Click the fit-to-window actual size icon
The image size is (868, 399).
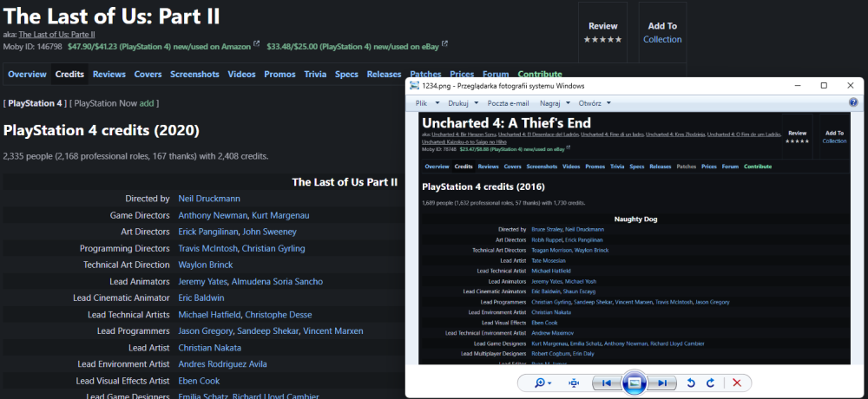pyautogui.click(x=574, y=383)
